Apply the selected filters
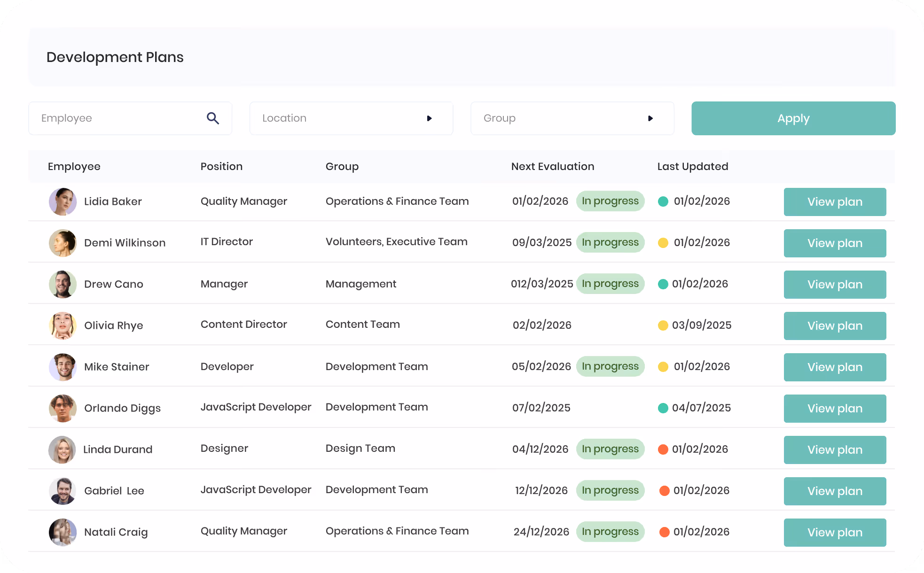The width and height of the screenshot is (924, 573). [793, 118]
